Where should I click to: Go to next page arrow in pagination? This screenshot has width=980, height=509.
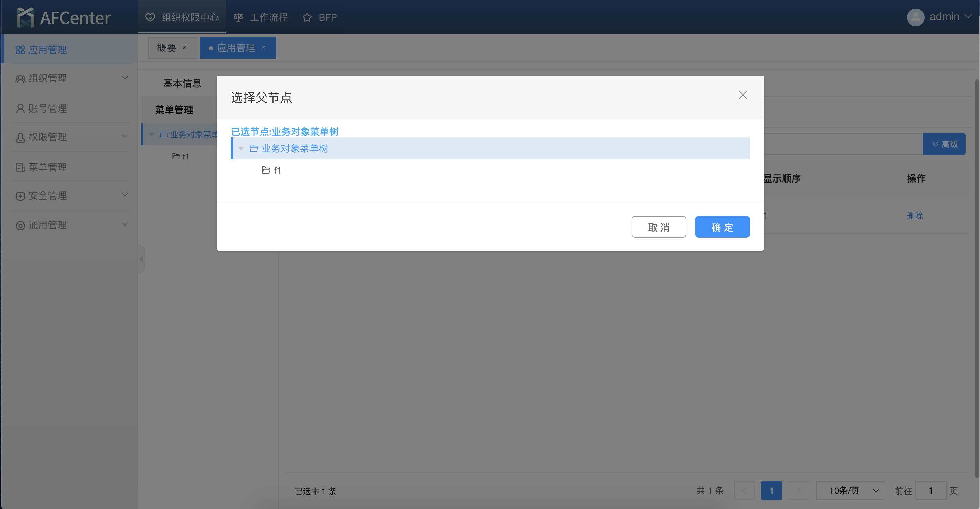coord(799,490)
